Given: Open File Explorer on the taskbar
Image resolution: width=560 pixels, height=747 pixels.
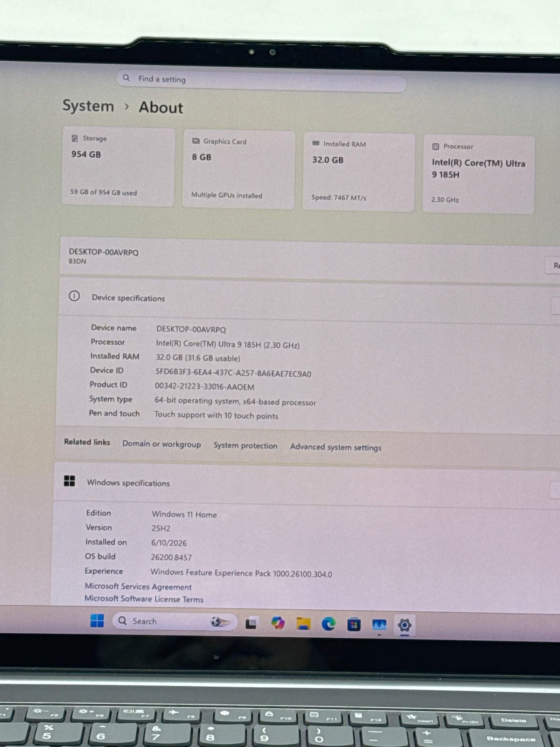Looking at the screenshot, I should click(303, 624).
